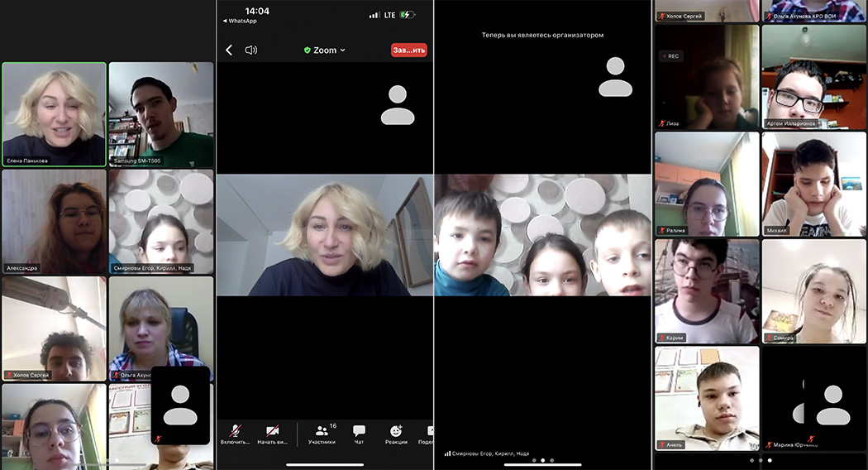Tap the floating self-view avatar in the first gallery
868x470 pixels.
180,405
